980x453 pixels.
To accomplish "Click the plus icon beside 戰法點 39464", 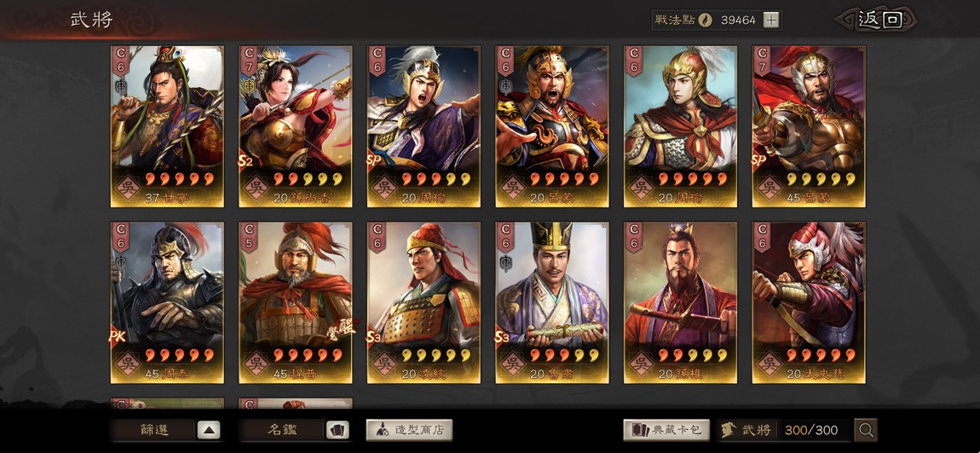I will [x=771, y=20].
